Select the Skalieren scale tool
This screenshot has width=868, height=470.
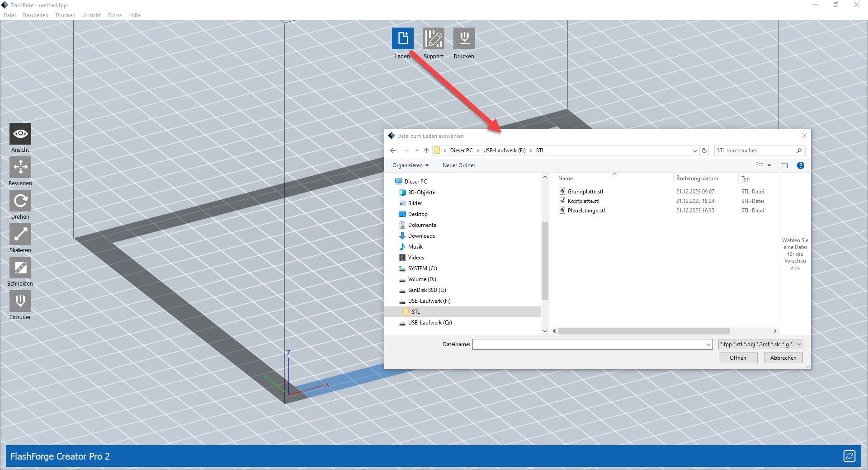click(20, 234)
